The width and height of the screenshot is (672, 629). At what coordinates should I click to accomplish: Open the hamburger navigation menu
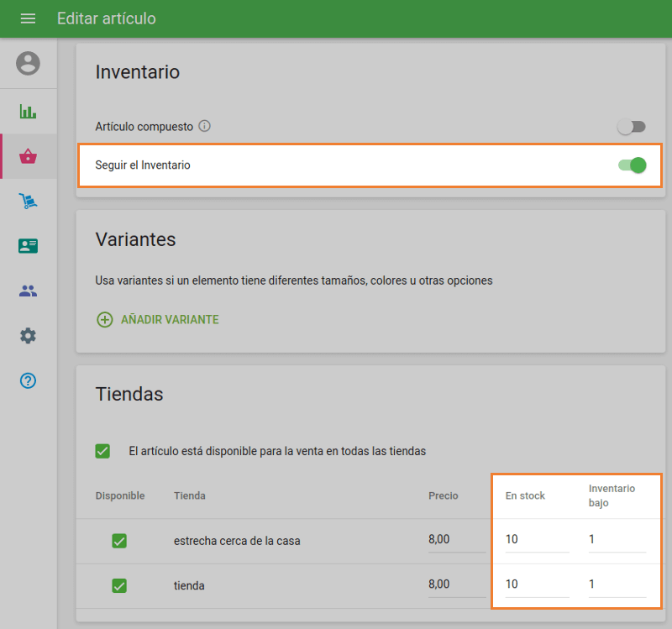click(x=28, y=18)
